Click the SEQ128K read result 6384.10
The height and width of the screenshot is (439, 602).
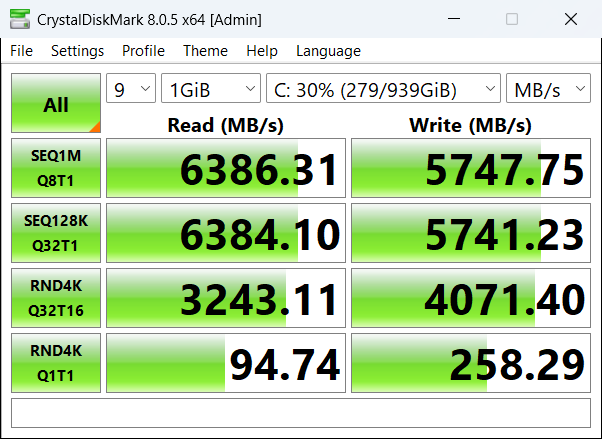tap(226, 233)
